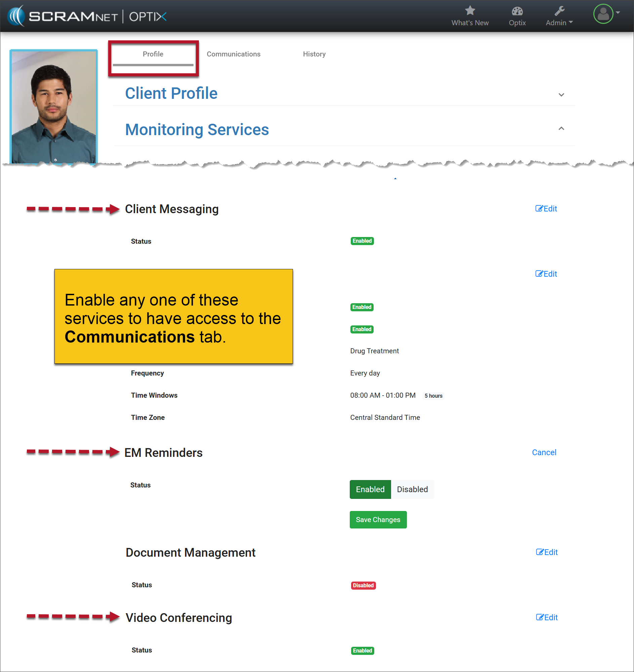The image size is (634, 672).
Task: Click the Save Changes button
Action: 378,520
